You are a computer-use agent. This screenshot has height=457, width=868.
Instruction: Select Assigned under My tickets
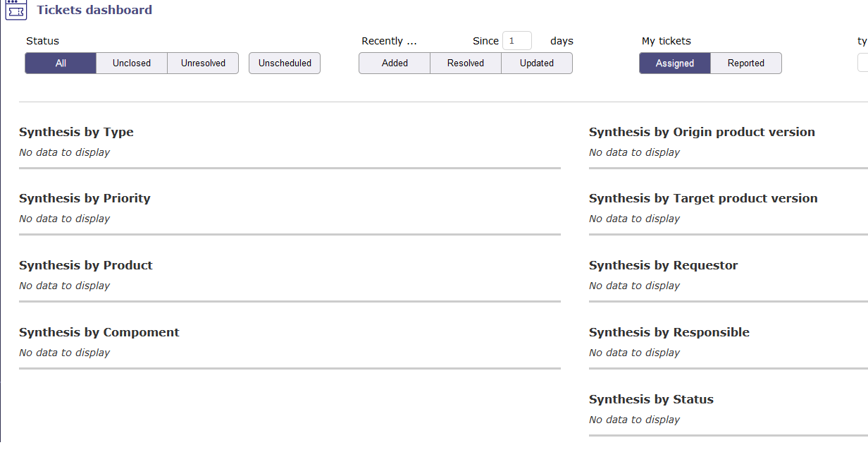tap(675, 63)
